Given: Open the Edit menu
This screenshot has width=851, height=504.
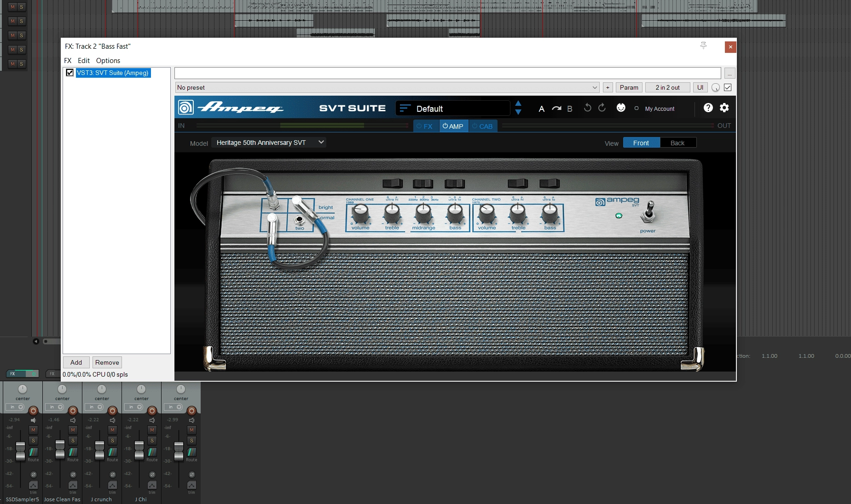Looking at the screenshot, I should click(84, 60).
